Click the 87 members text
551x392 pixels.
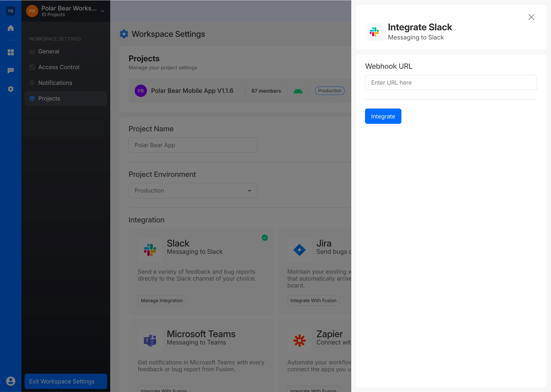[x=266, y=91]
